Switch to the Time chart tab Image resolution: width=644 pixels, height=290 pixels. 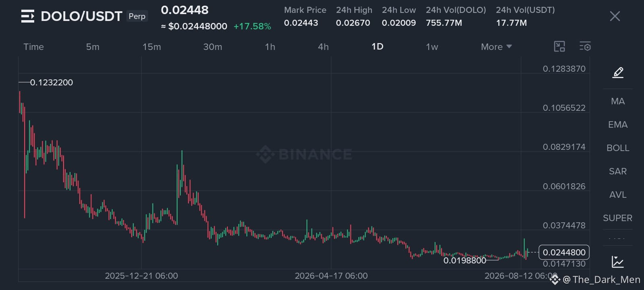click(33, 47)
